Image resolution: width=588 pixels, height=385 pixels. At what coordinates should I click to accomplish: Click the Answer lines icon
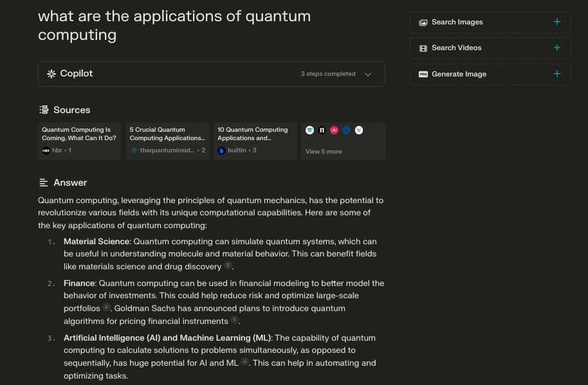(44, 183)
